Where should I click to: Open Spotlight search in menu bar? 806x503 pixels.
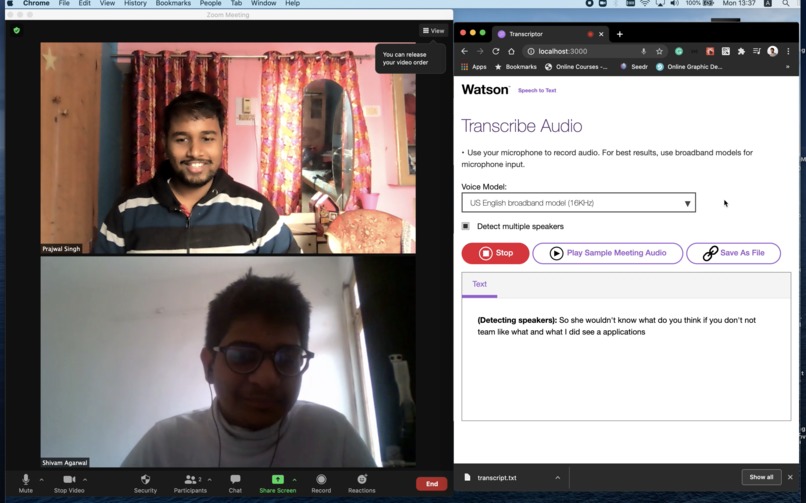coord(786,3)
